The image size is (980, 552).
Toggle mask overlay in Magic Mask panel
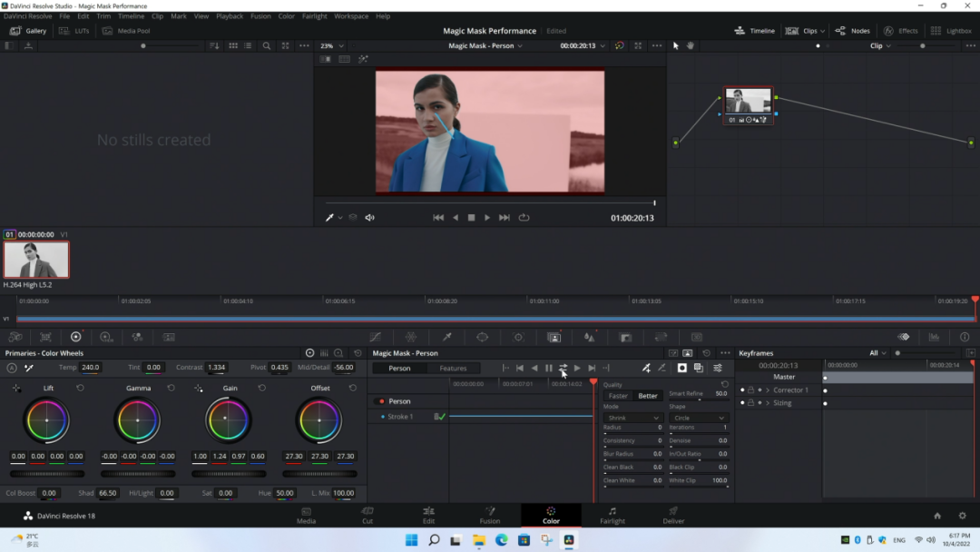coord(681,368)
